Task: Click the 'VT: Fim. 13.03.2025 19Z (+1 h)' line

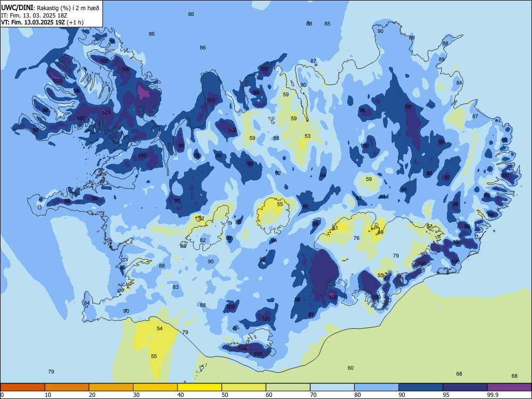Action: (42, 22)
